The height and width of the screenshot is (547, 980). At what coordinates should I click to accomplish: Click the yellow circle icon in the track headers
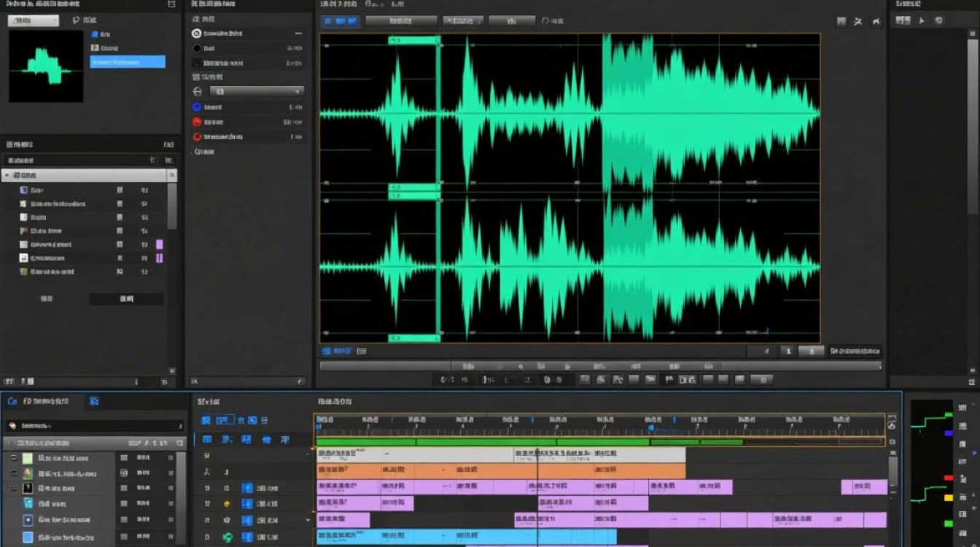pos(227,503)
